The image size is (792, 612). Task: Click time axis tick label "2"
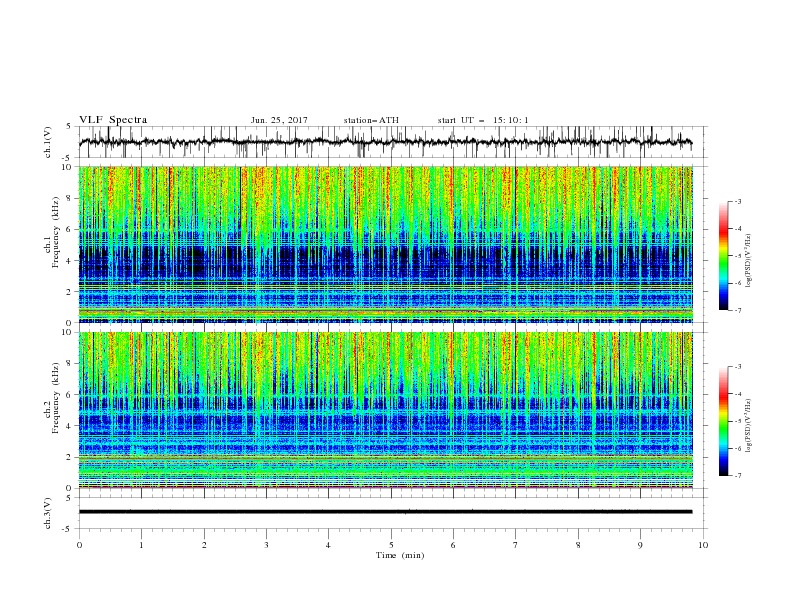click(204, 545)
